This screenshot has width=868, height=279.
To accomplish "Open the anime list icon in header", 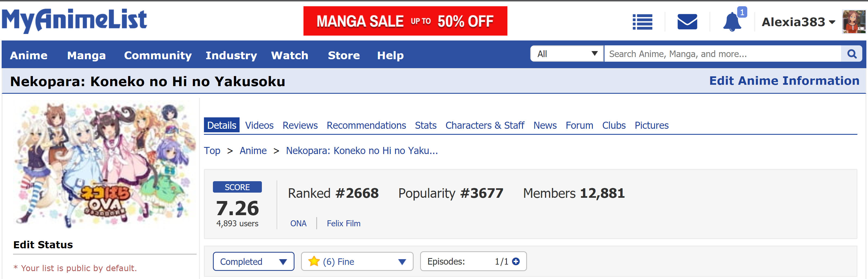I will click(642, 22).
